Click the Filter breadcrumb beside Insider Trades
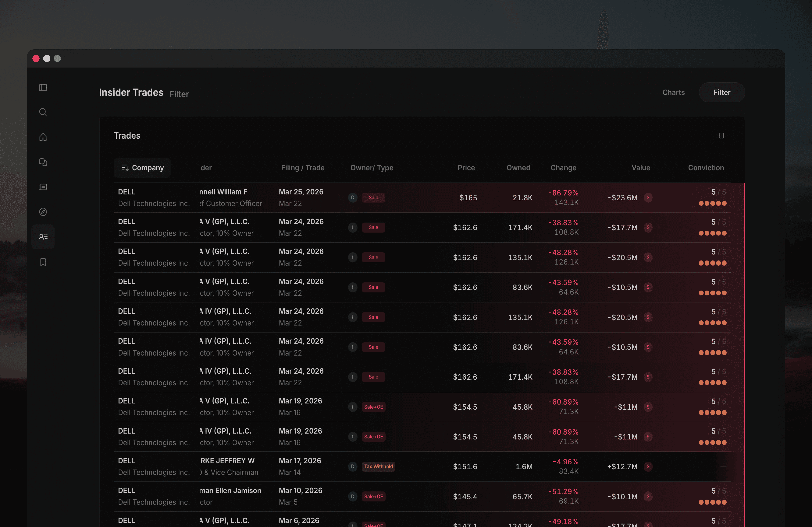The width and height of the screenshot is (812, 527). pos(179,94)
